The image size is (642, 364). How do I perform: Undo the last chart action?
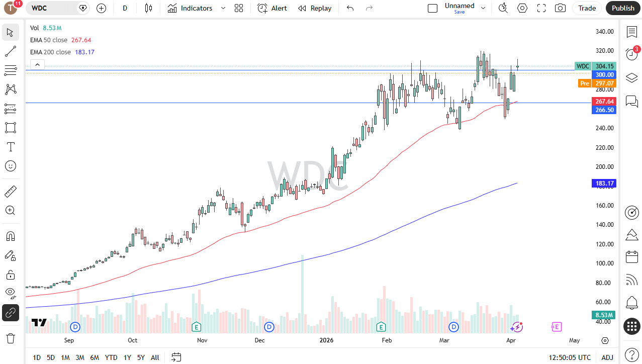pyautogui.click(x=350, y=8)
